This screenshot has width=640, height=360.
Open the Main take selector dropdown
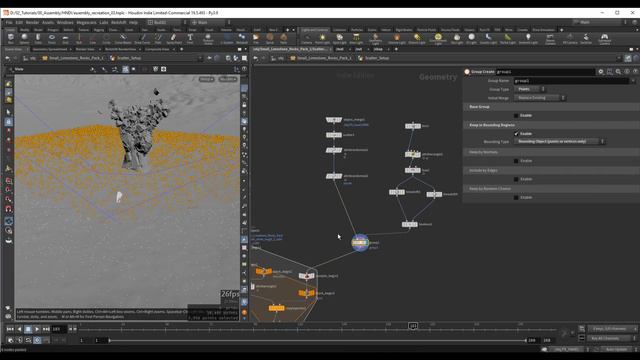(x=598, y=22)
